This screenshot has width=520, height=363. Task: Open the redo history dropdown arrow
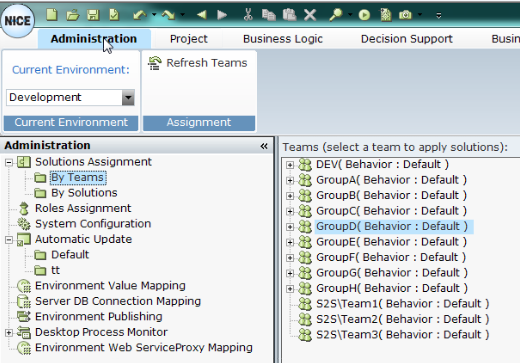(183, 15)
